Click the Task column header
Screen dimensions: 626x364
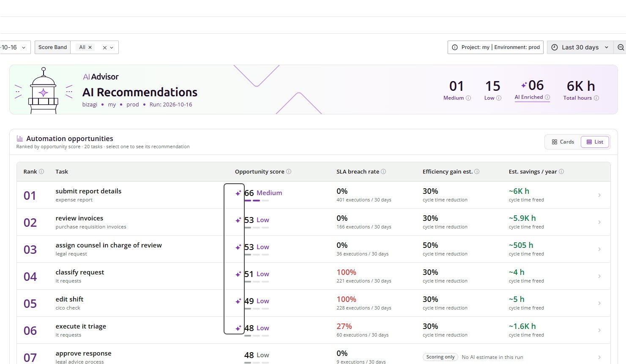[x=62, y=171]
